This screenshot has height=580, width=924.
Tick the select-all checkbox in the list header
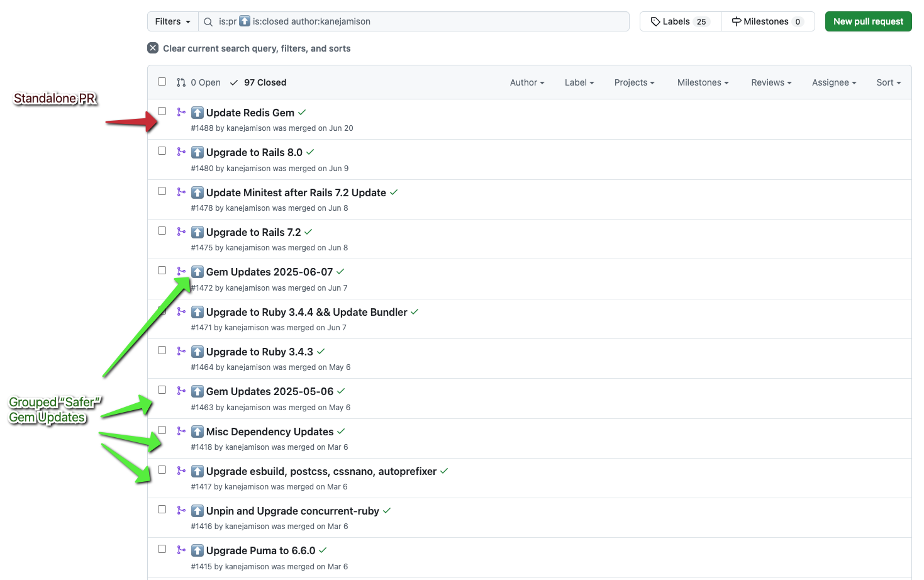pos(162,82)
